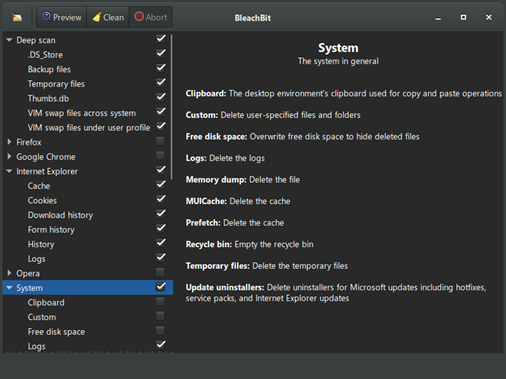Expand the Opera tree node
This screenshot has height=379, width=506.
pyautogui.click(x=9, y=273)
